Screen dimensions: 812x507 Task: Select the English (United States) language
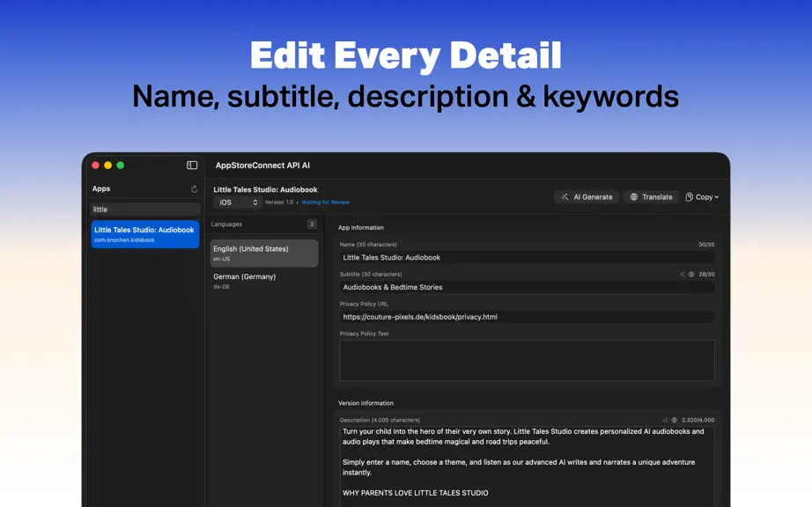(x=264, y=253)
